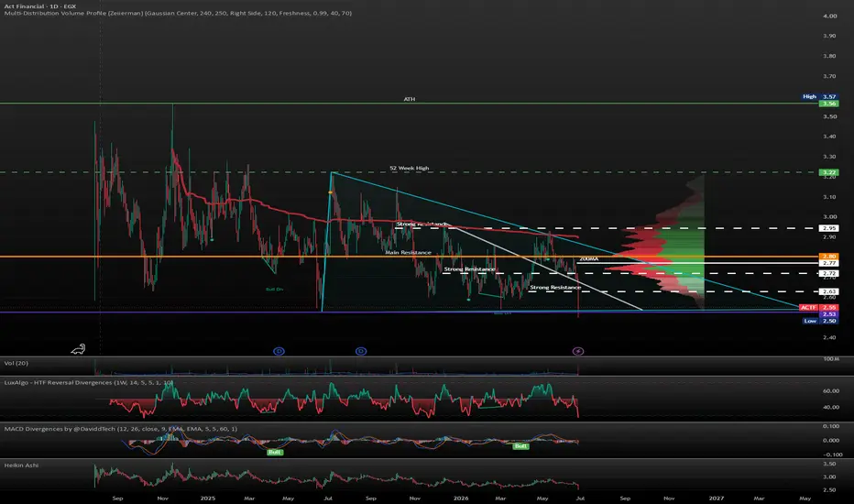This screenshot has height=504, width=854.
Task: Open the dividend marker near August 2025
Action: point(360,352)
